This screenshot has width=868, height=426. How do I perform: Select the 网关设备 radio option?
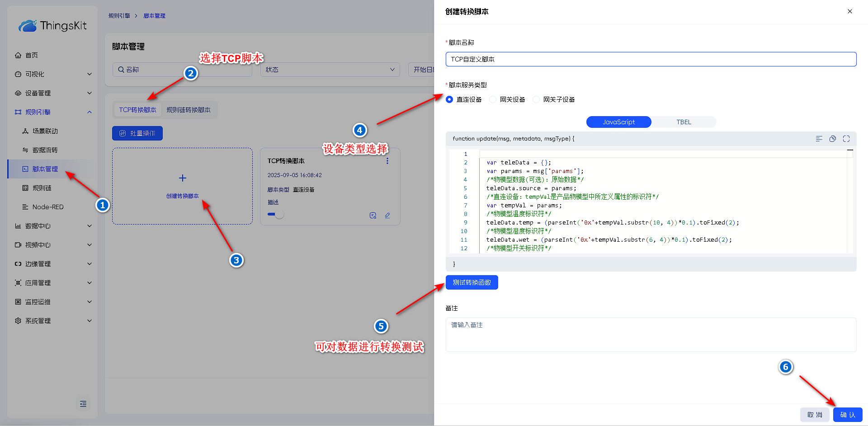493,99
